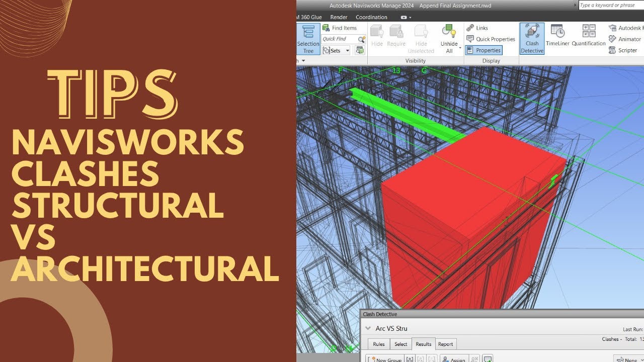Collapse the Arc VS Stru test chevron
The width and height of the screenshot is (644, 362).
tap(368, 328)
